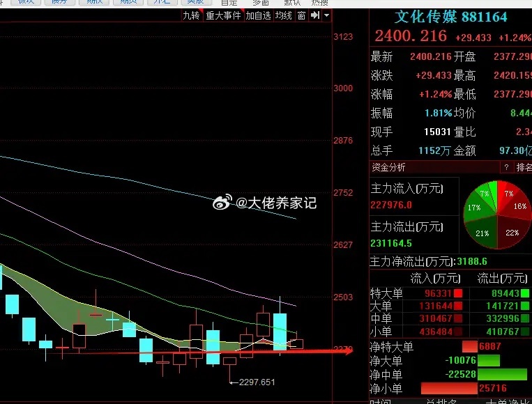Click the 2876 price axis label
Screen dimensions: 532x404
tap(343, 140)
